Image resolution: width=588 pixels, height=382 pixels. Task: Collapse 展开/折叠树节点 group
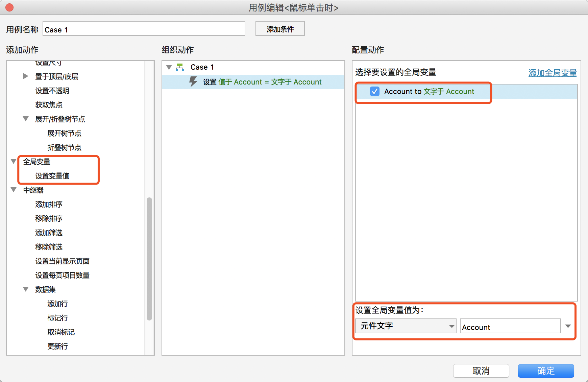[x=26, y=119]
